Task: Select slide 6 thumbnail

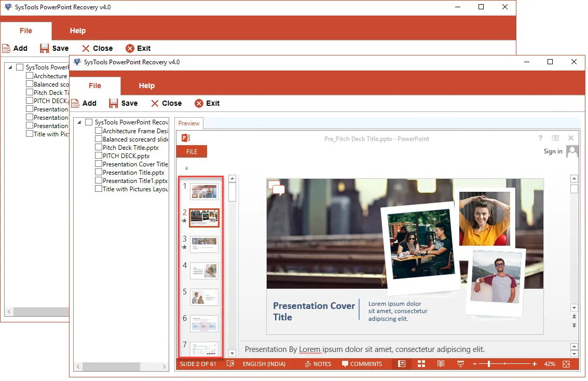Action: 204,323
